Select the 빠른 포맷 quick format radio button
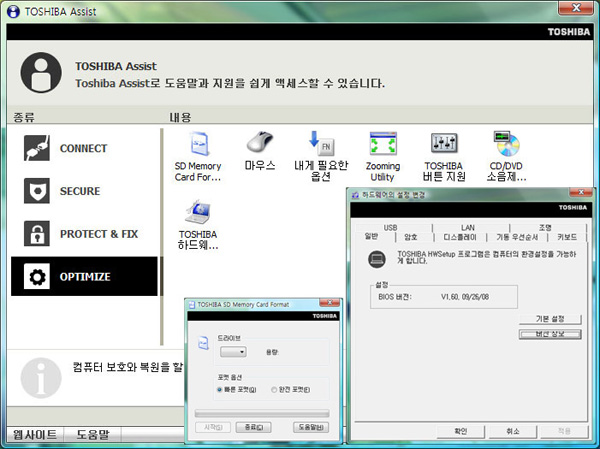This screenshot has height=449, width=600. tap(220, 390)
